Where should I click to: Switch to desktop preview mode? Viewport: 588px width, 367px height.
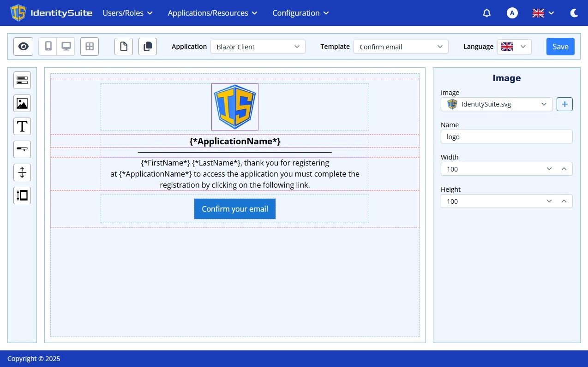(x=65, y=46)
